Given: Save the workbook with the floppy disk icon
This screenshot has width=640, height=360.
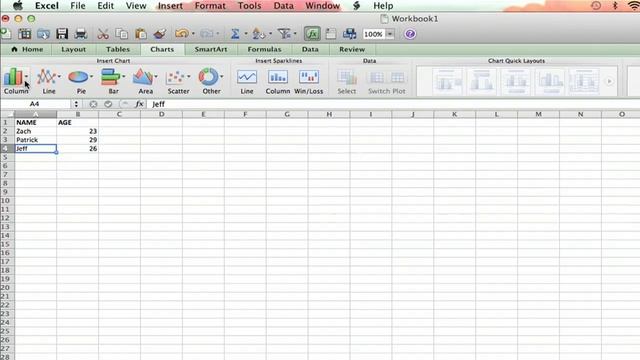Looking at the screenshot, I should (62, 34).
